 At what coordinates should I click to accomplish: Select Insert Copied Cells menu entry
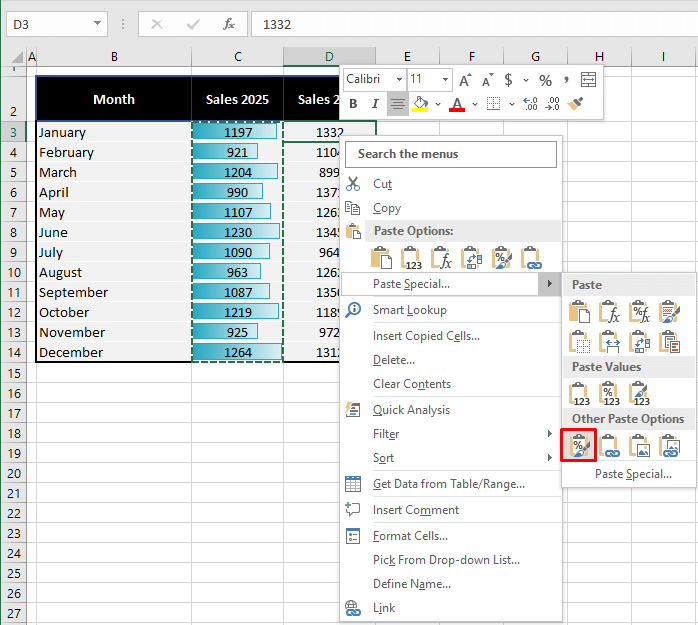coord(426,336)
